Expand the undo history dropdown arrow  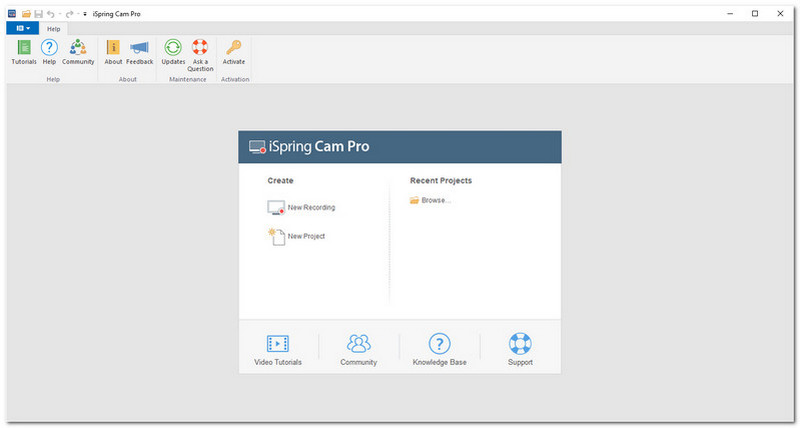click(x=59, y=14)
